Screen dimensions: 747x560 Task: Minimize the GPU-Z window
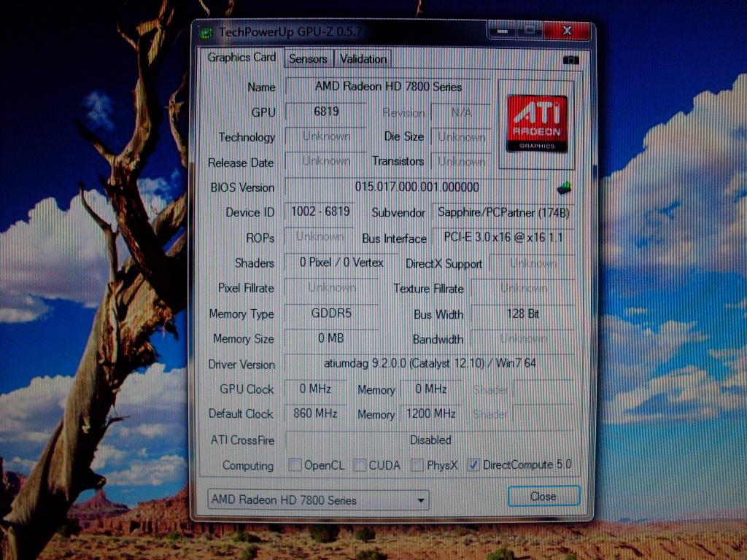[502, 31]
